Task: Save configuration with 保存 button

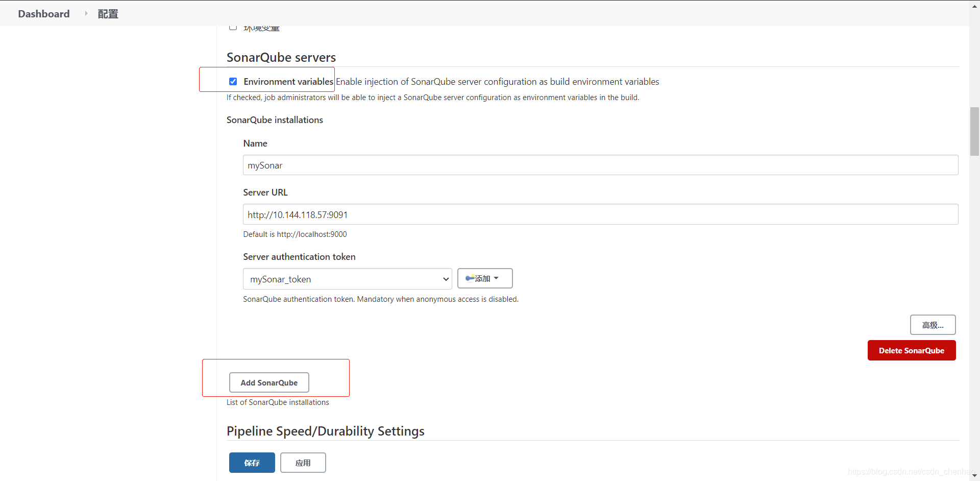Action: pyautogui.click(x=252, y=463)
